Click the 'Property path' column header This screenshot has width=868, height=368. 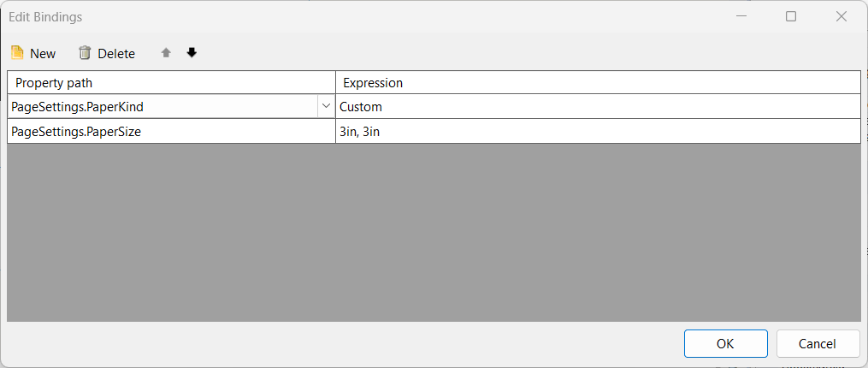171,83
